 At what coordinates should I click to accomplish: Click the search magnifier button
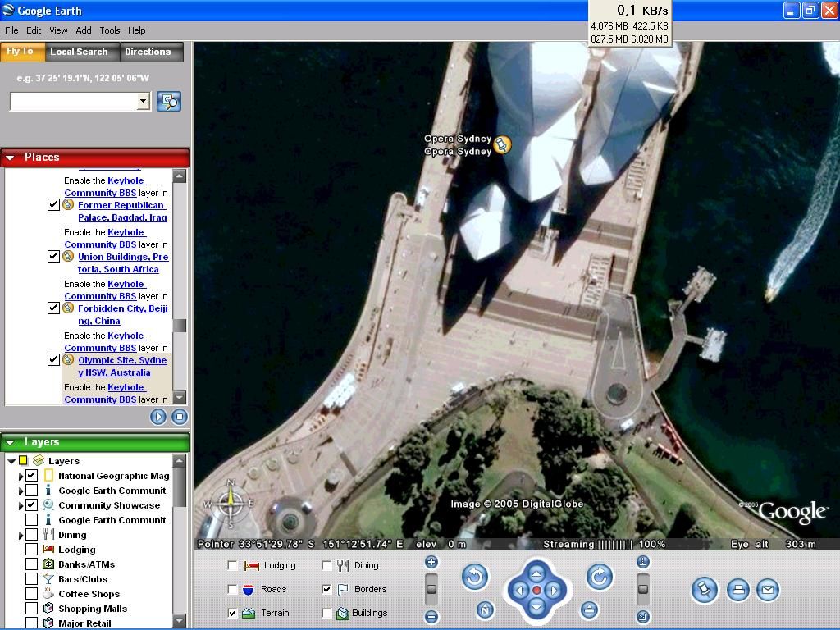169,101
